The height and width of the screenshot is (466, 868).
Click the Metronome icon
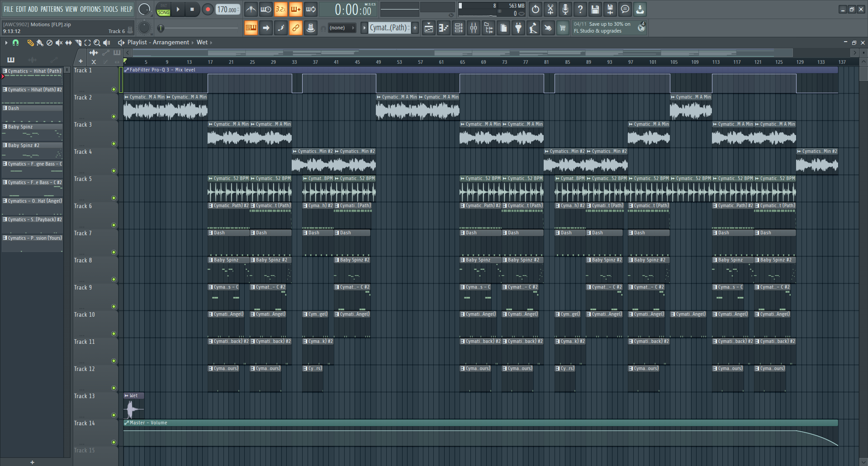[x=251, y=9]
